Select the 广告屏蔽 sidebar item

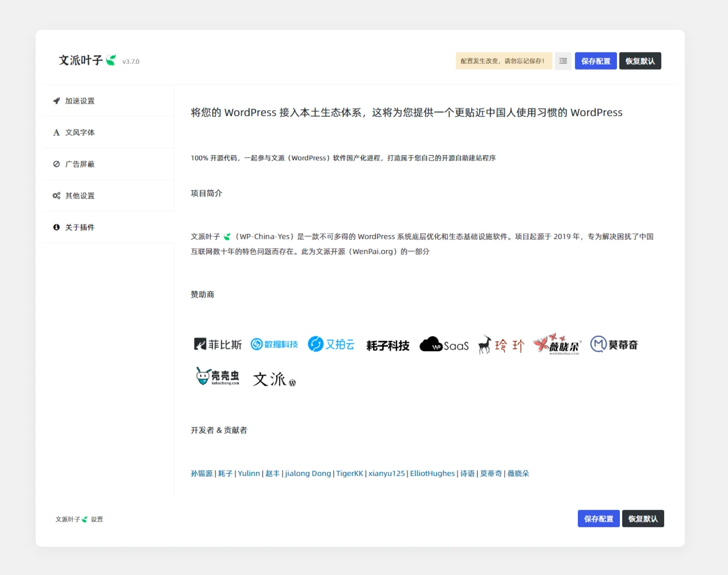pyautogui.click(x=79, y=164)
